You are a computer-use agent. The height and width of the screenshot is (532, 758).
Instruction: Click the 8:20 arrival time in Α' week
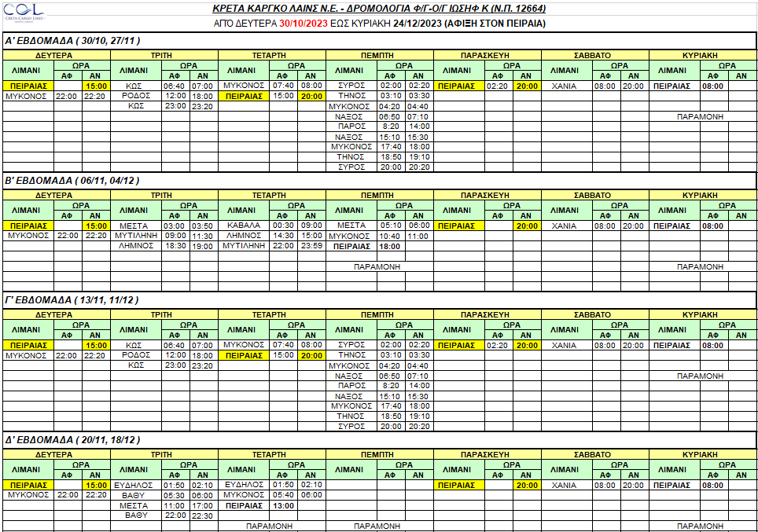391,127
